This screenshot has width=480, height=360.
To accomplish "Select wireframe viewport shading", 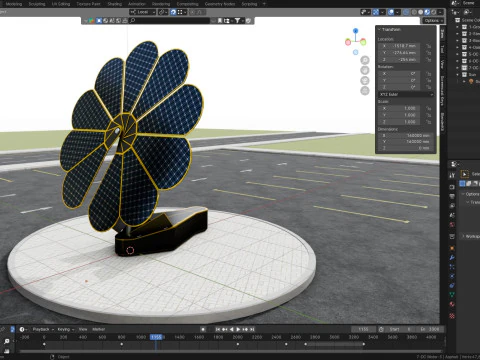I will (414, 12).
